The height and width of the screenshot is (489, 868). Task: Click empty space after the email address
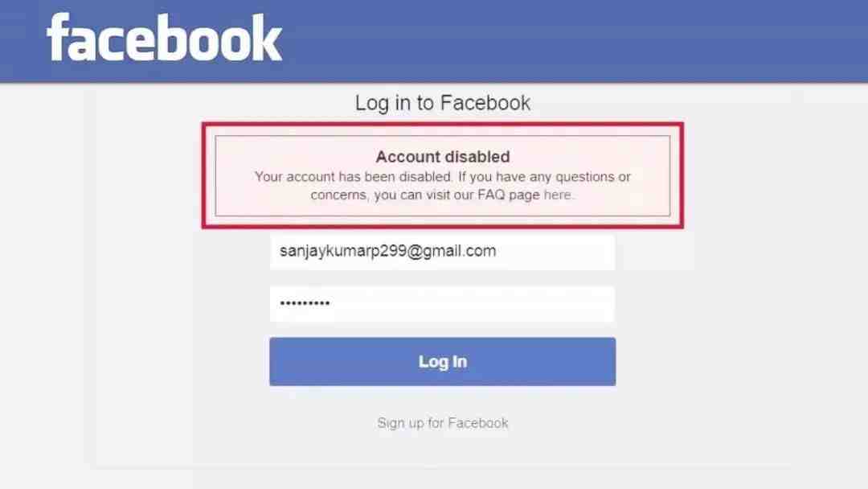coord(554,252)
